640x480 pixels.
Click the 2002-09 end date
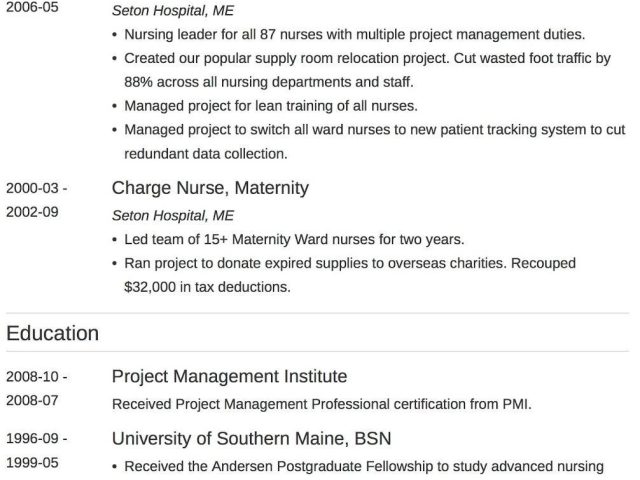click(32, 212)
